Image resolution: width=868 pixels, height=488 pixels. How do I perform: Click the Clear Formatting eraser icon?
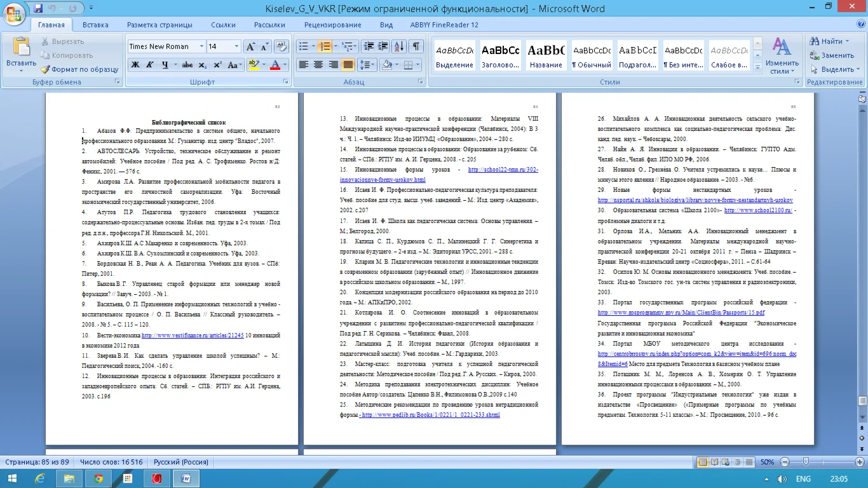[281, 46]
